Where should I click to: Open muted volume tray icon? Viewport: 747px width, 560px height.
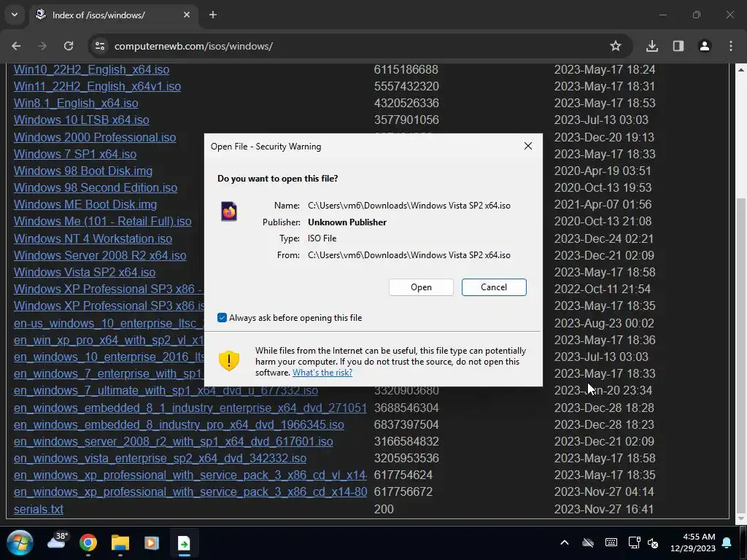[653, 542]
